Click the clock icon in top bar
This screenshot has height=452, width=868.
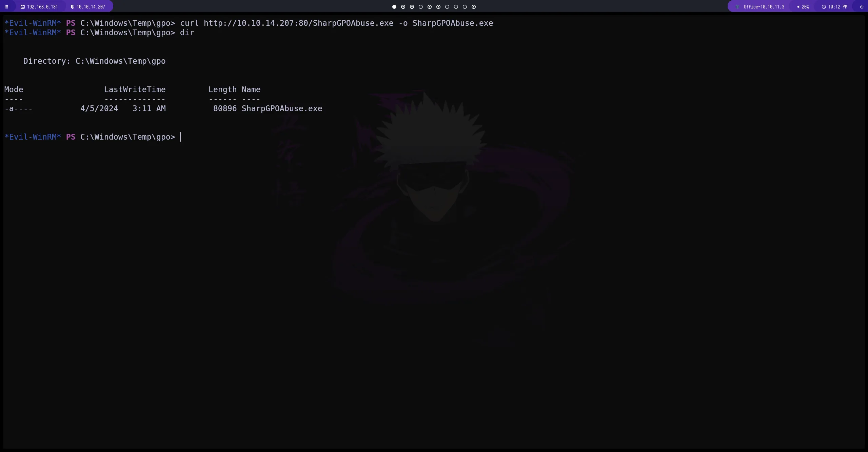click(824, 7)
